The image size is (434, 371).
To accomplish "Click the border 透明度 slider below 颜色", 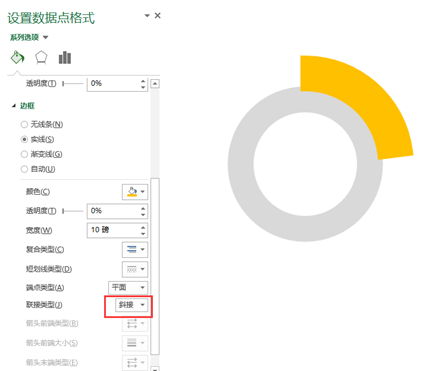I will (72, 211).
